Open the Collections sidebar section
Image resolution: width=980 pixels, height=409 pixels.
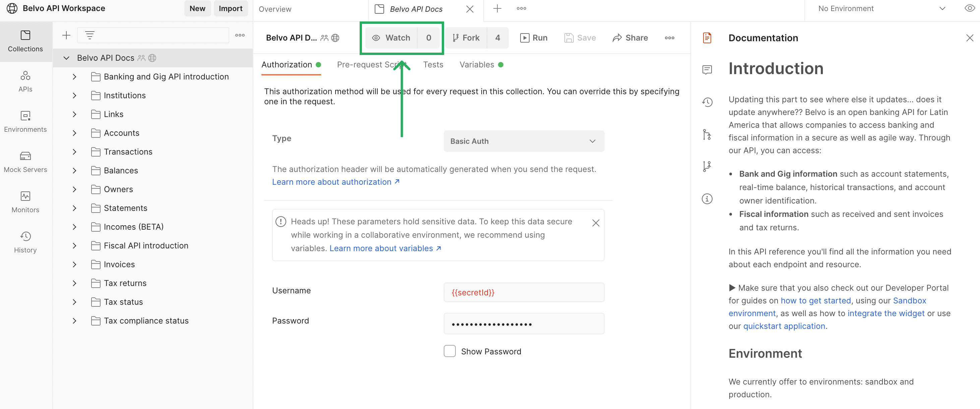click(x=25, y=42)
